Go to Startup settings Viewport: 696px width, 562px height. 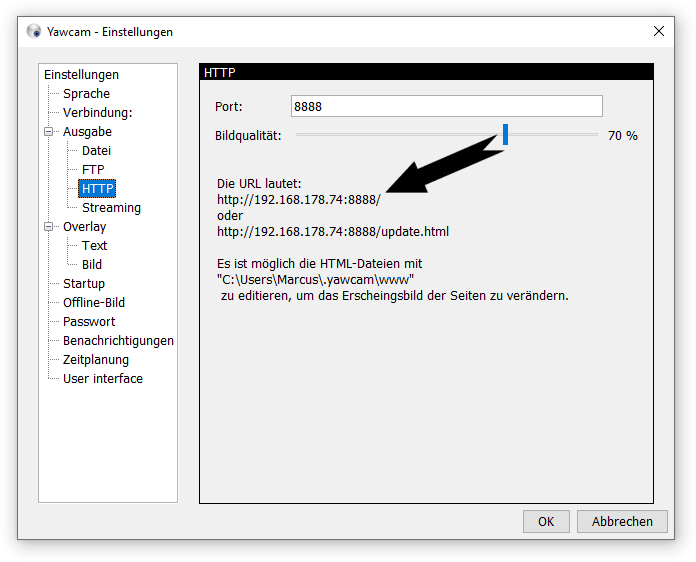click(84, 284)
